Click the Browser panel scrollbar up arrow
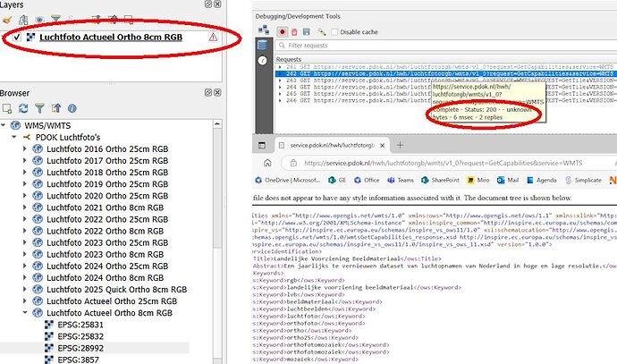 pyautogui.click(x=217, y=124)
